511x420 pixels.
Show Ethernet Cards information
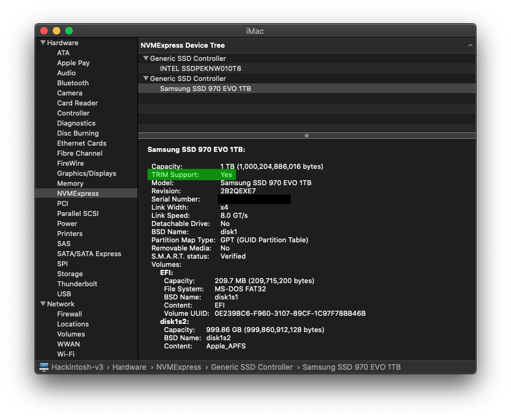coord(82,143)
